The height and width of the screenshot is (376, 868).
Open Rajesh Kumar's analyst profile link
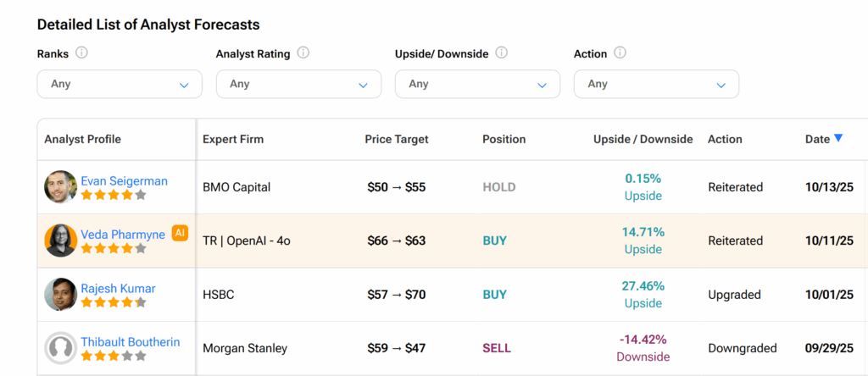pyautogui.click(x=118, y=288)
